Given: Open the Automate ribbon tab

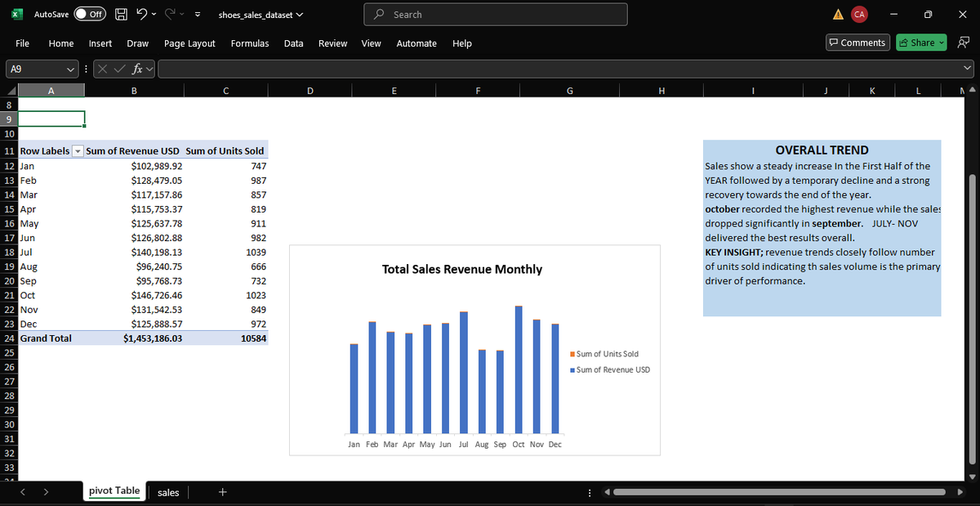Looking at the screenshot, I should (416, 43).
